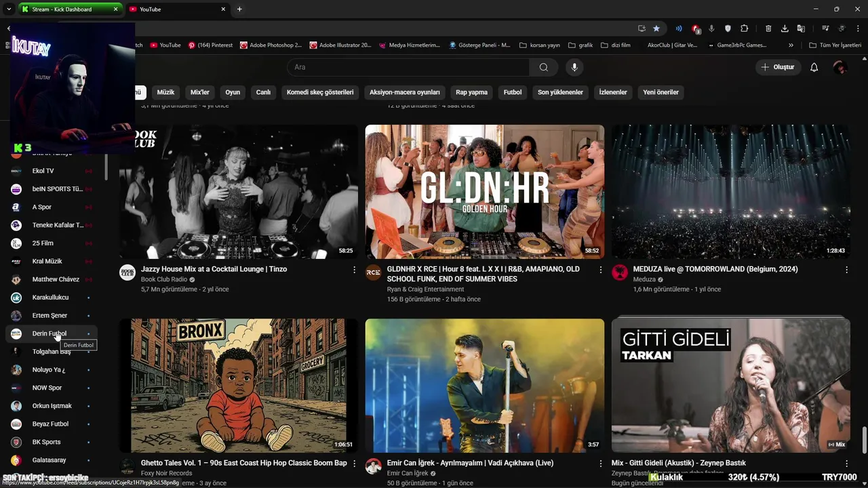868x488 pixels.
Task: Open the grafik bookmark folder
Action: click(x=580, y=45)
